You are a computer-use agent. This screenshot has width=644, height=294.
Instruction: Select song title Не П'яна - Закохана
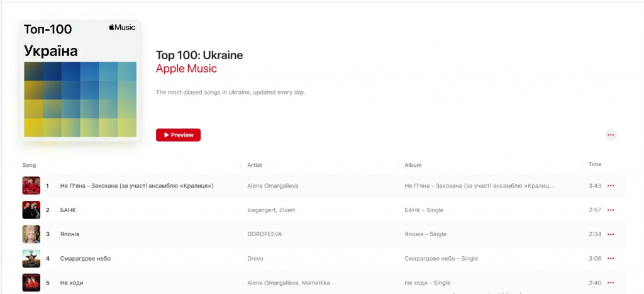(x=136, y=186)
